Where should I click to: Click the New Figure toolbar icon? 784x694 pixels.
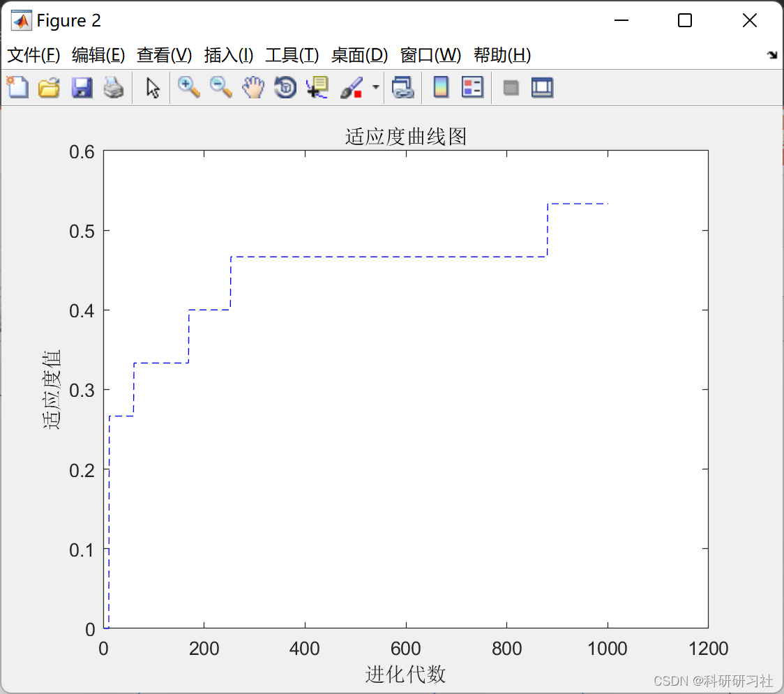pos(17,88)
